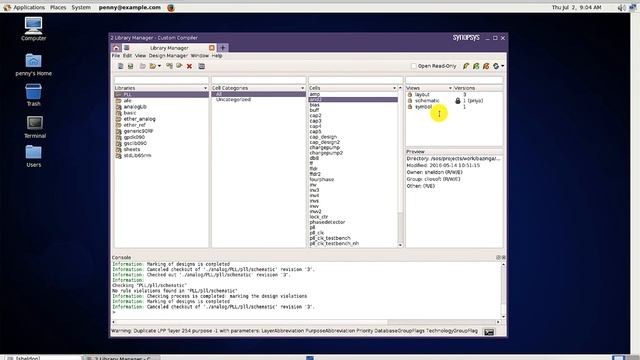The width and height of the screenshot is (640, 360).
Task: Click the green refresh update icon
Action: [x=496, y=66]
